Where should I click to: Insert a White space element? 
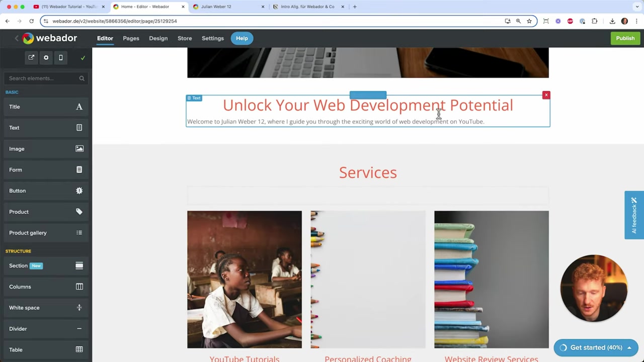pos(46,308)
